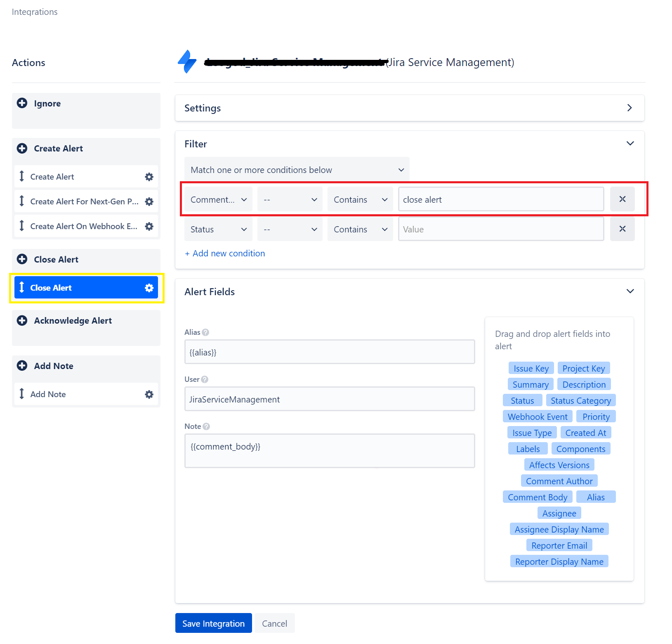Click the plus icon beside Add Note header
Viewport: 672px width, 644px height.
22,366
